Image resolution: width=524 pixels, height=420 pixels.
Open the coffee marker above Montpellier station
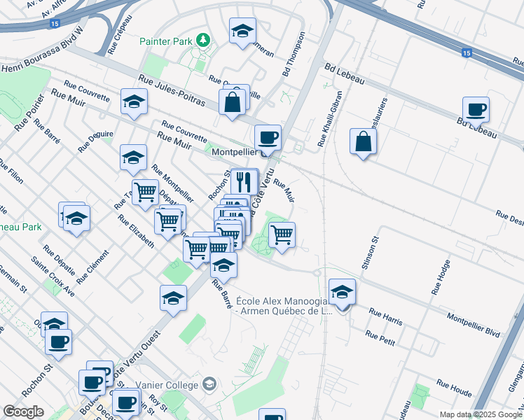click(268, 138)
